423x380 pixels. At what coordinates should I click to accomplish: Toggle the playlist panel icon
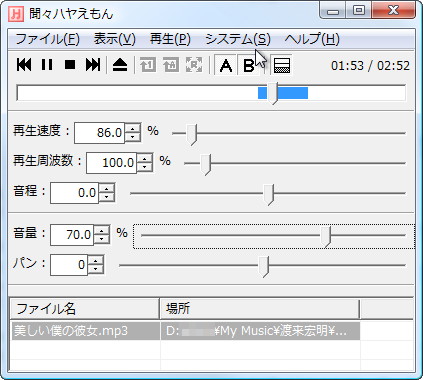pyautogui.click(x=282, y=65)
